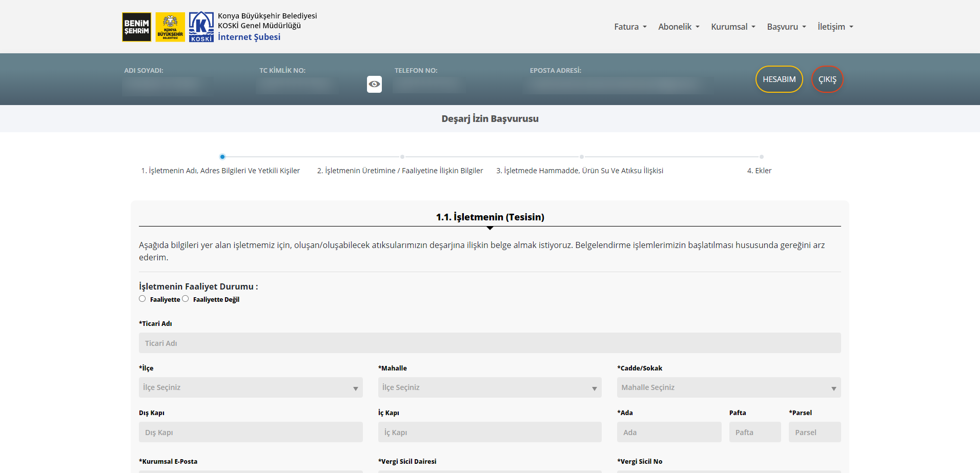
Task: Click the KOSKİ logo icon
Action: click(201, 27)
